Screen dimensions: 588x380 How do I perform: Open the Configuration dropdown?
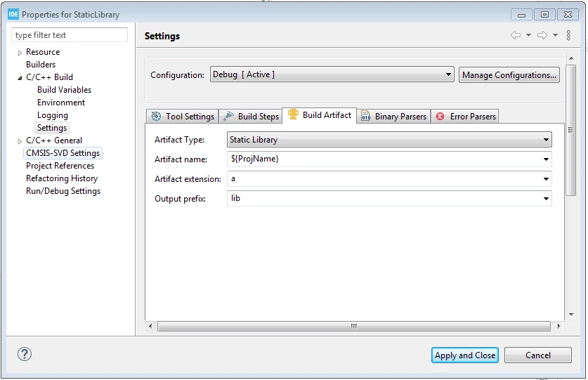pyautogui.click(x=332, y=74)
